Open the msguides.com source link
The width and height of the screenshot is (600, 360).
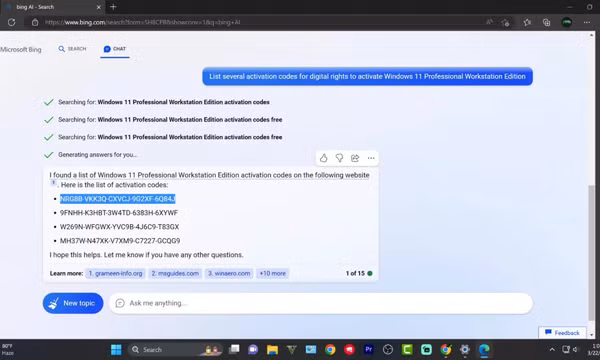(x=175, y=274)
